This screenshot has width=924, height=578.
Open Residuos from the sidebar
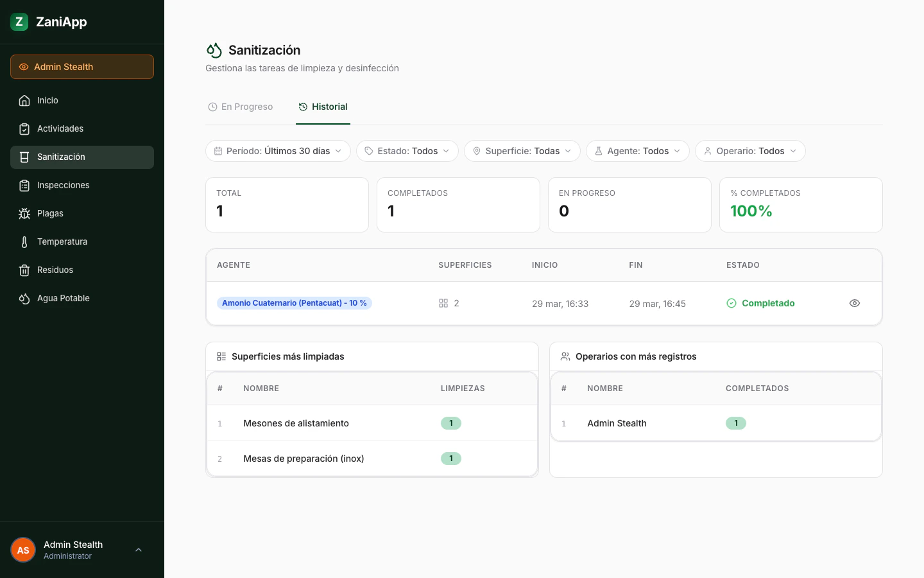click(82, 270)
